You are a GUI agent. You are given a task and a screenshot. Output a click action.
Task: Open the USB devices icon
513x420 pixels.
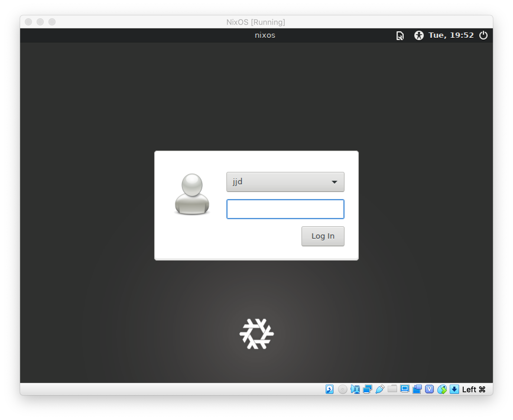click(x=380, y=389)
